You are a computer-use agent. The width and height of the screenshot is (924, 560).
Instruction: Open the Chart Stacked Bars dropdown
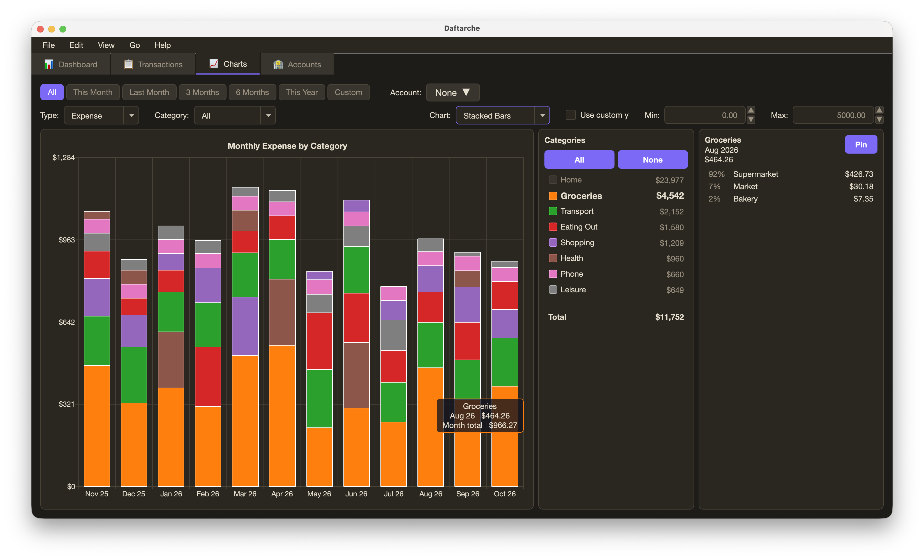point(502,115)
